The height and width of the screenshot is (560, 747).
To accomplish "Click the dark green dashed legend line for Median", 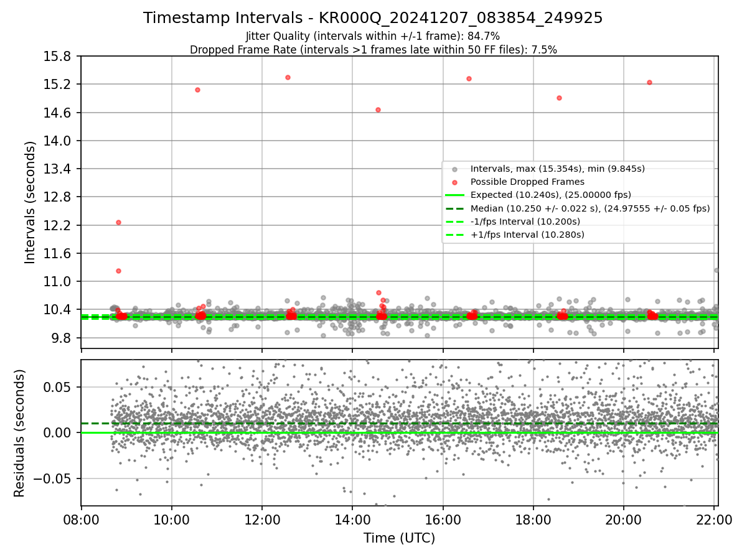I will pos(455,208).
